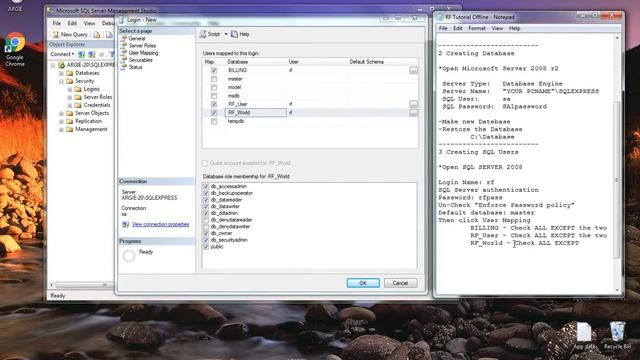Click the RF_World default schema browse button
Viewport: 640px width, 360px height.
coord(413,113)
